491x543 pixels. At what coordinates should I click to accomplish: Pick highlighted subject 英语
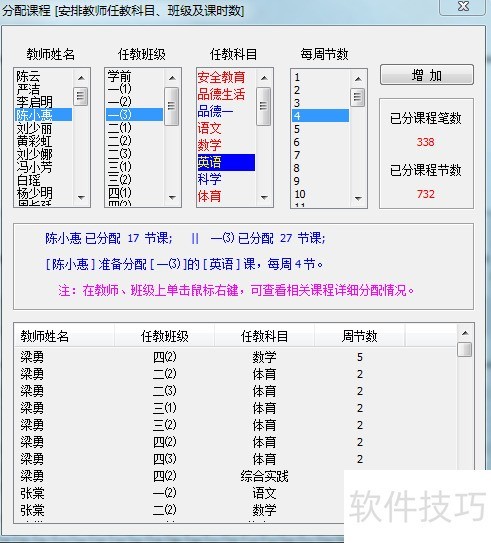pos(226,162)
